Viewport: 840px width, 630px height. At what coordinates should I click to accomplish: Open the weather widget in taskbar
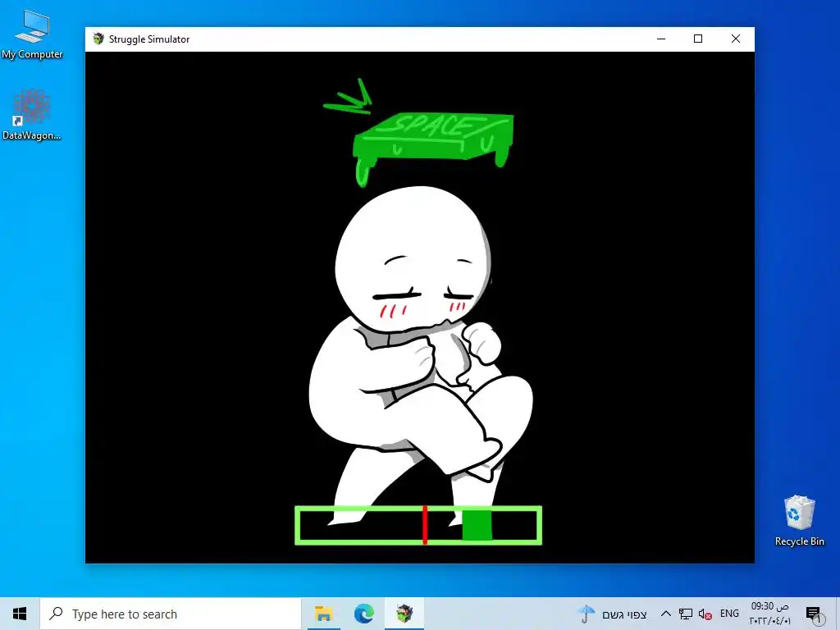coord(612,614)
